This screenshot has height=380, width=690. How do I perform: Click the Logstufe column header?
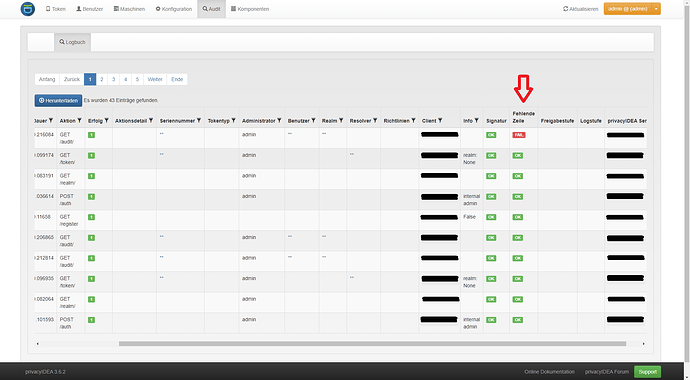click(591, 121)
